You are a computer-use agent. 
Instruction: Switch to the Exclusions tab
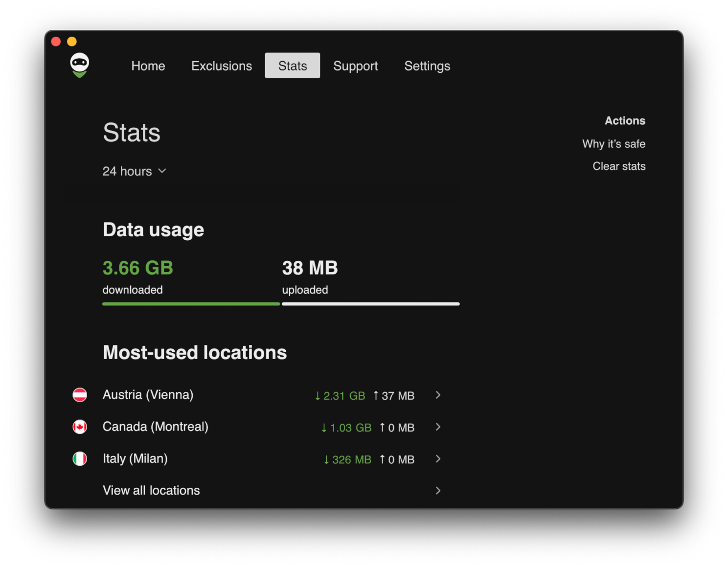pyautogui.click(x=222, y=66)
